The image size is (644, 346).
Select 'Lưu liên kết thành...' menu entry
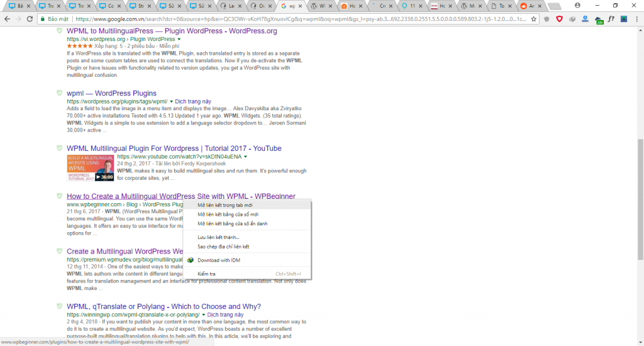coord(247,237)
